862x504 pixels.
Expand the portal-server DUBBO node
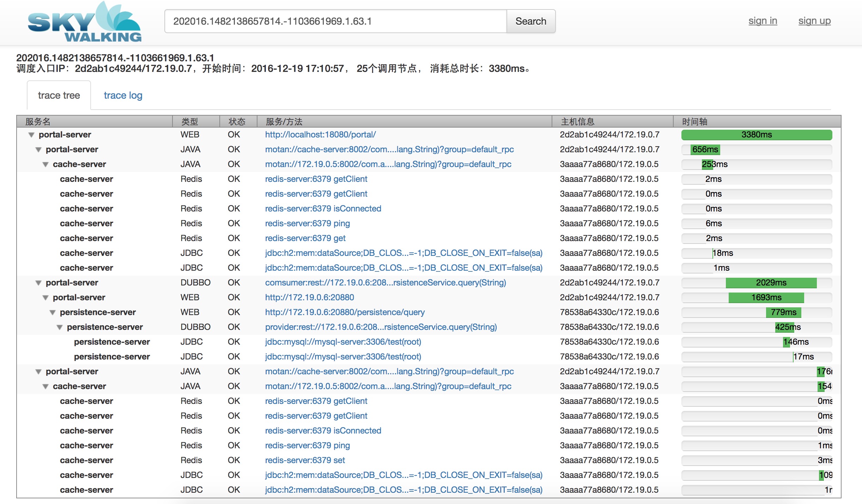tap(38, 282)
